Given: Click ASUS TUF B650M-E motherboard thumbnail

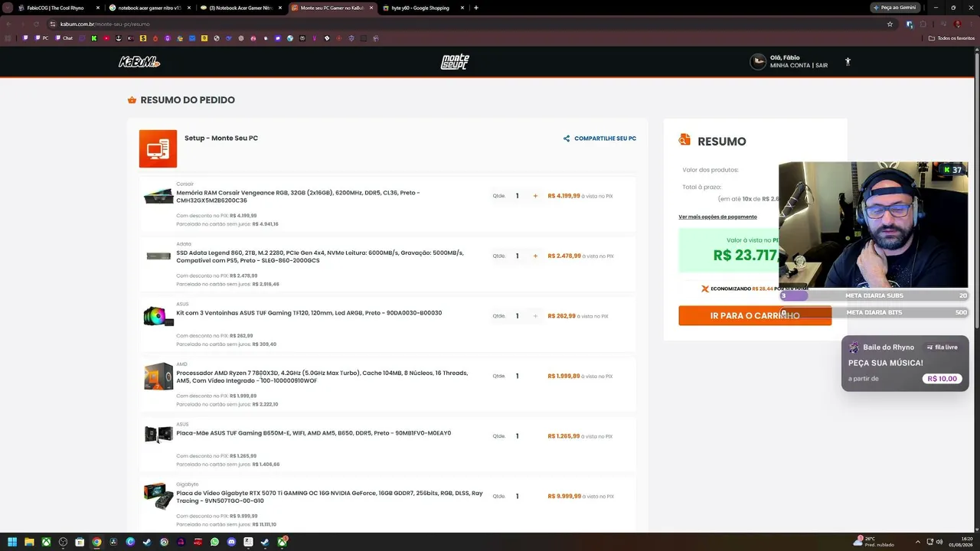Looking at the screenshot, I should pyautogui.click(x=158, y=435).
